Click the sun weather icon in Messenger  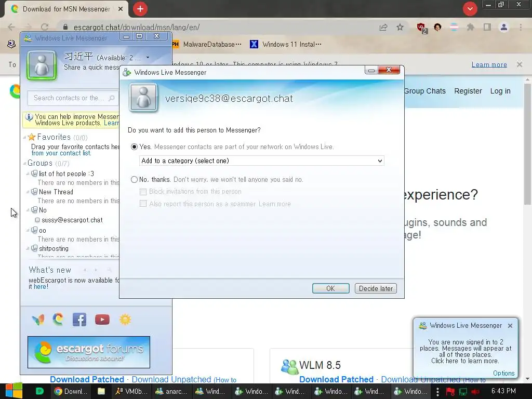point(125,320)
